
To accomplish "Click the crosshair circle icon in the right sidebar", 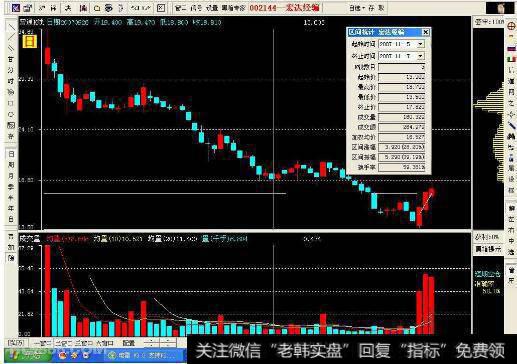I will [511, 26].
